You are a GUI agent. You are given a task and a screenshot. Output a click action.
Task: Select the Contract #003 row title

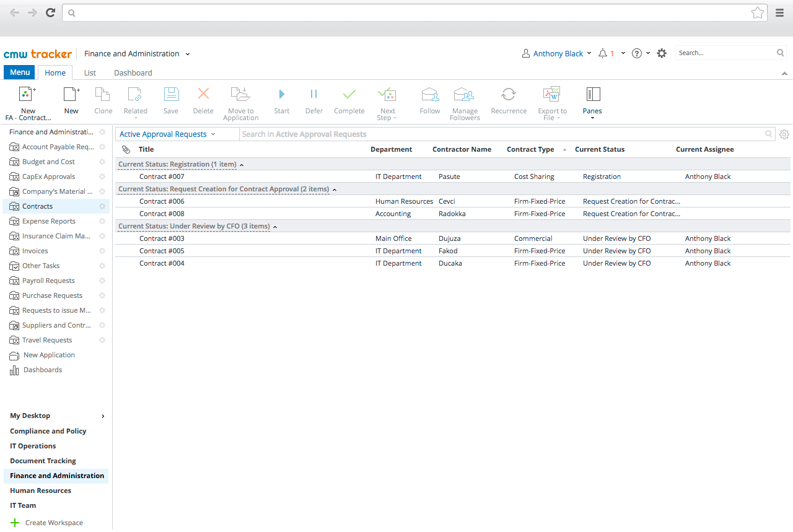point(162,238)
